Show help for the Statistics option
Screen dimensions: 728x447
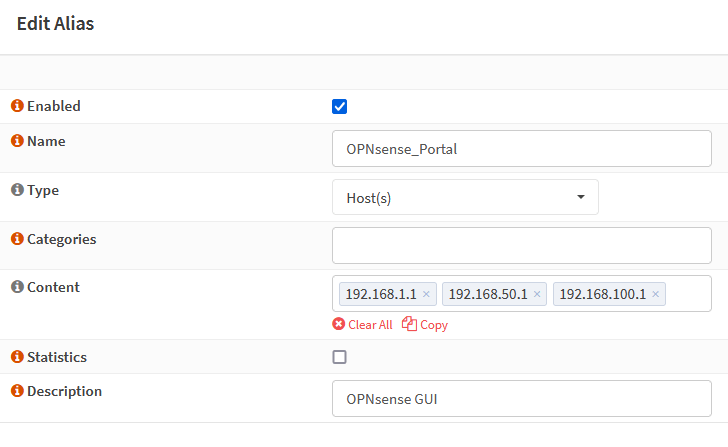coord(16,357)
